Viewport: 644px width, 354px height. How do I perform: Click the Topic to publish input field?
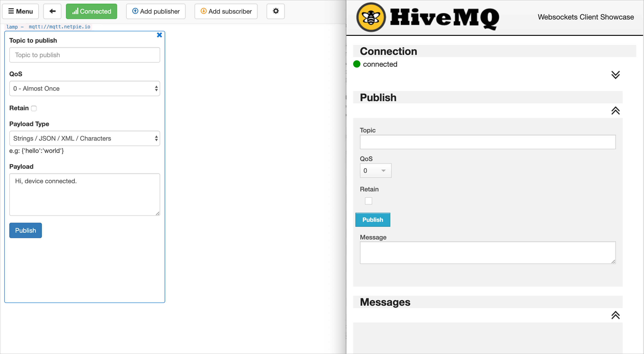(85, 55)
